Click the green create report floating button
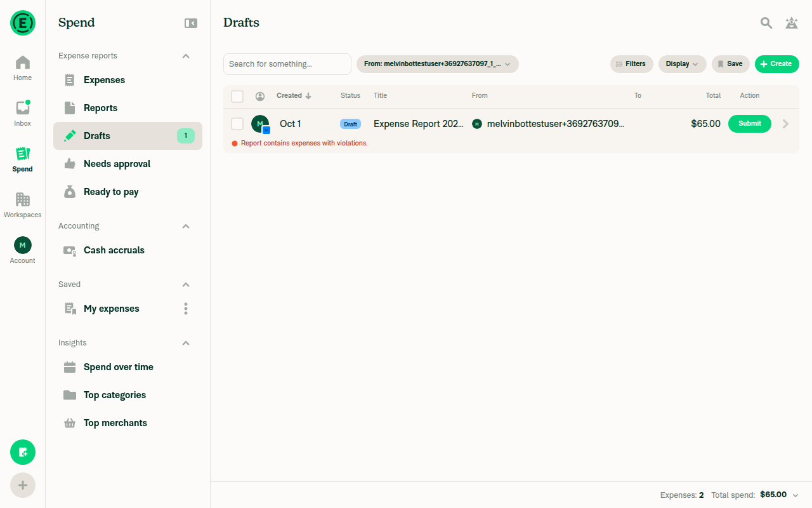Viewport: 812px width, 508px height. [23, 452]
